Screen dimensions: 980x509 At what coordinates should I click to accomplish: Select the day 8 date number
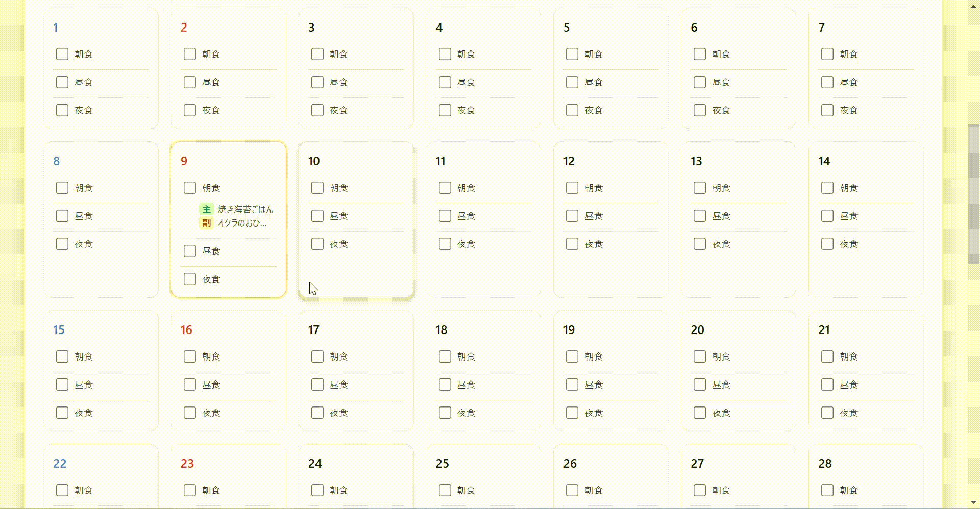[x=57, y=161]
